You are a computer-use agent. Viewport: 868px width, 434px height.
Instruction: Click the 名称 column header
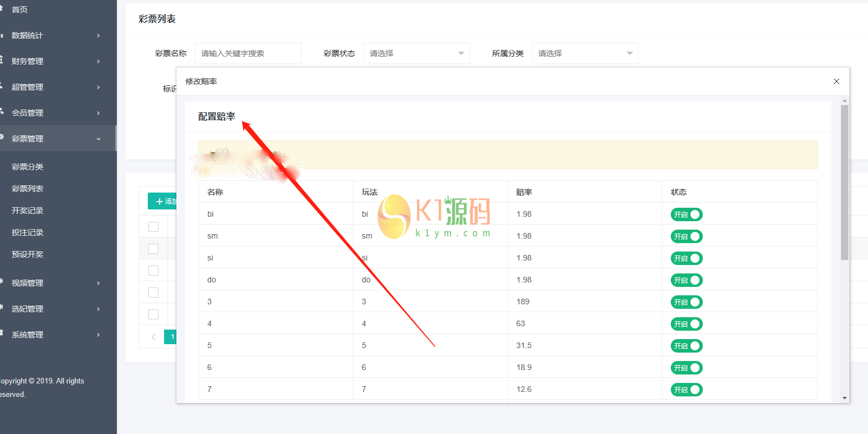[x=215, y=192]
